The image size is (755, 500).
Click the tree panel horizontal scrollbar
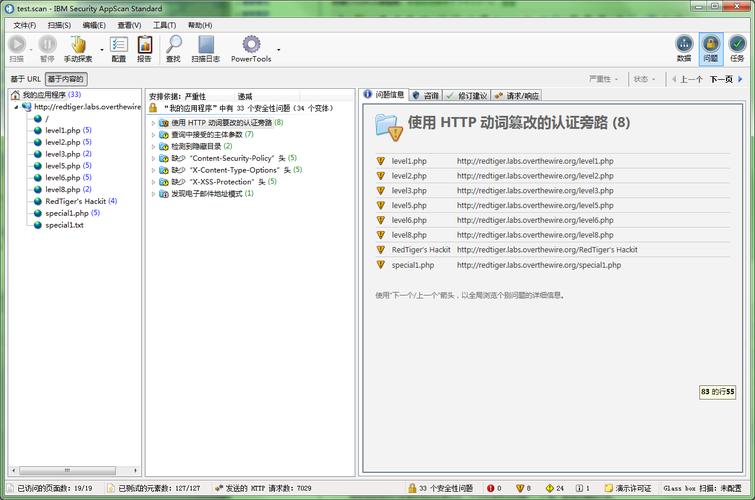click(x=67, y=470)
